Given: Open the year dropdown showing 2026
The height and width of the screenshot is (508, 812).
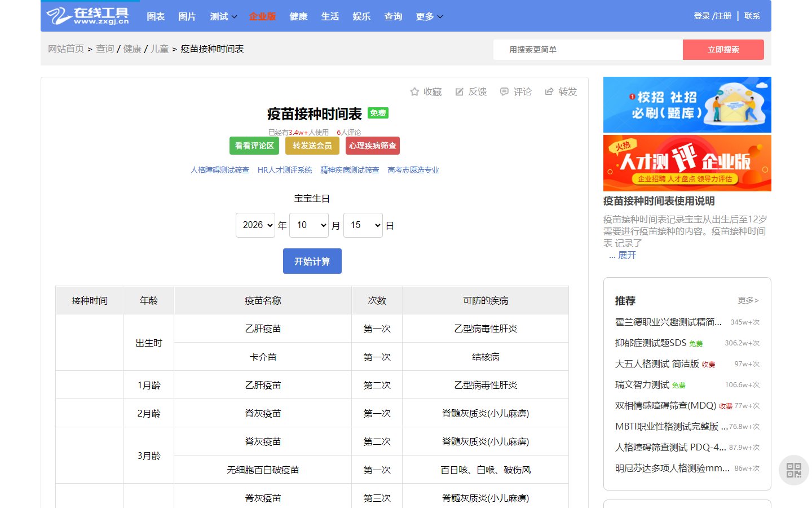Looking at the screenshot, I should (255, 225).
